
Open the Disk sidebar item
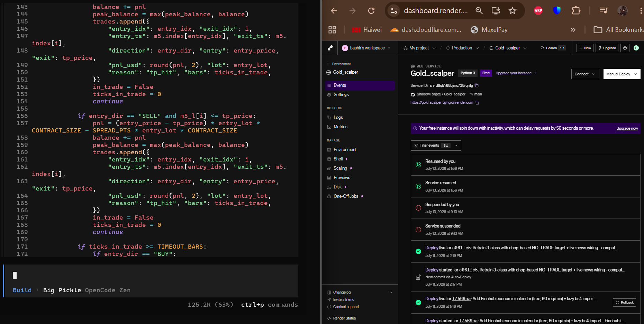(x=360, y=187)
